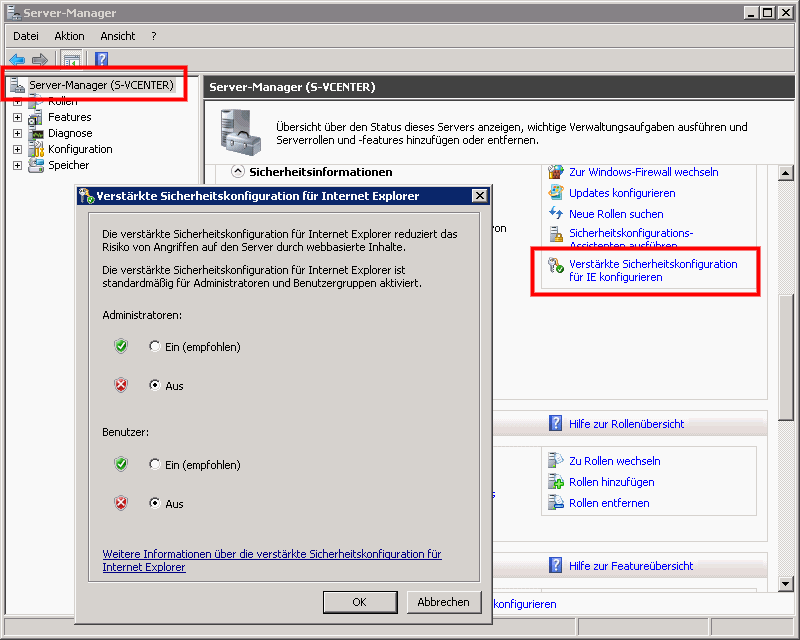
Task: Expand the Konfiguration tree node
Action: [17, 149]
